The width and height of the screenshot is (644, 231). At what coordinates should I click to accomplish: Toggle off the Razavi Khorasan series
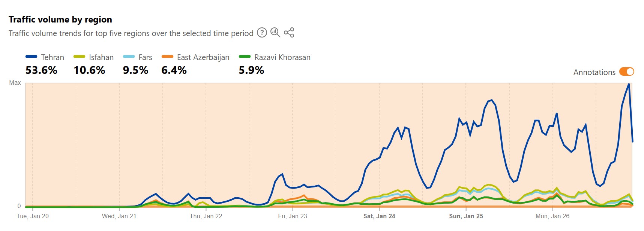point(282,57)
